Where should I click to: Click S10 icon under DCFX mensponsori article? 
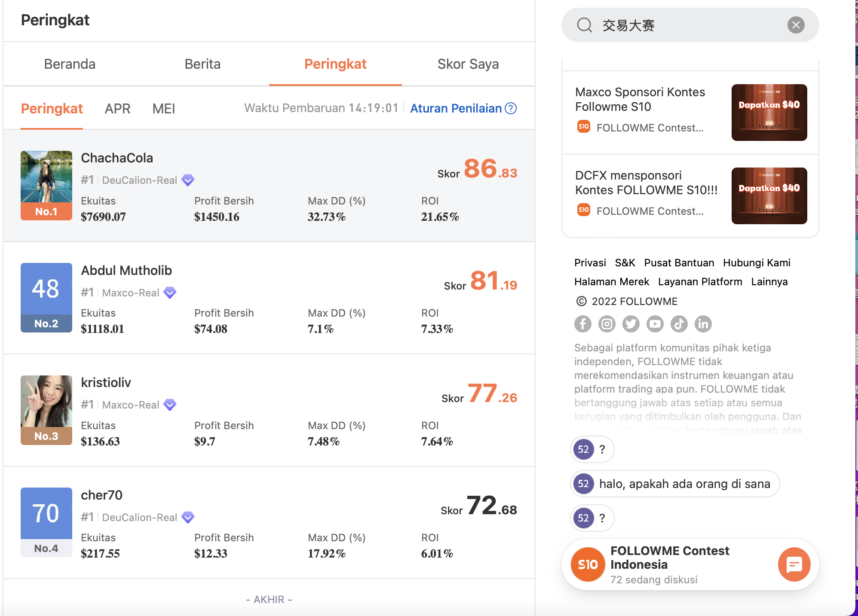click(583, 210)
